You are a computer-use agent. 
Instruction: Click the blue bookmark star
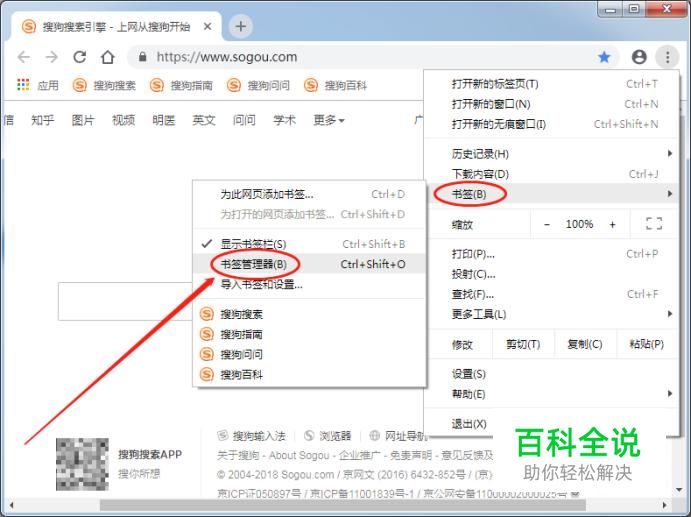pyautogui.click(x=604, y=57)
